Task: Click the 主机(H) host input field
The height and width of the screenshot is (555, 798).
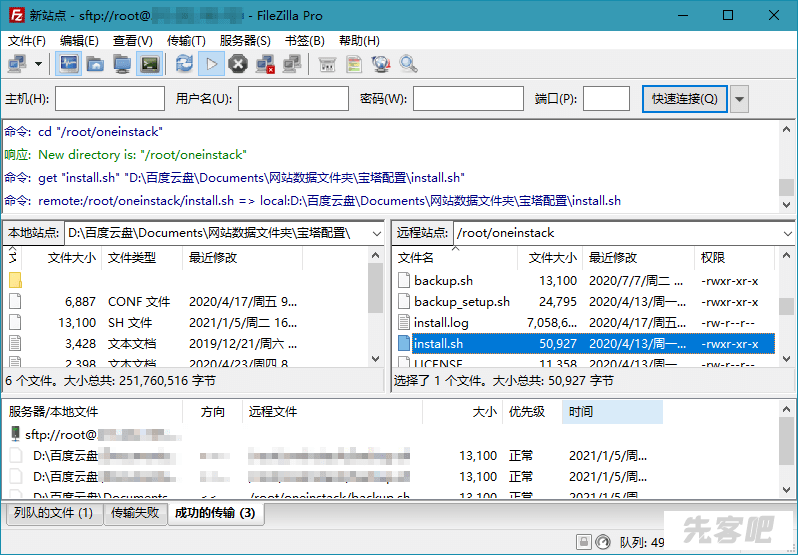Action: pyautogui.click(x=110, y=99)
